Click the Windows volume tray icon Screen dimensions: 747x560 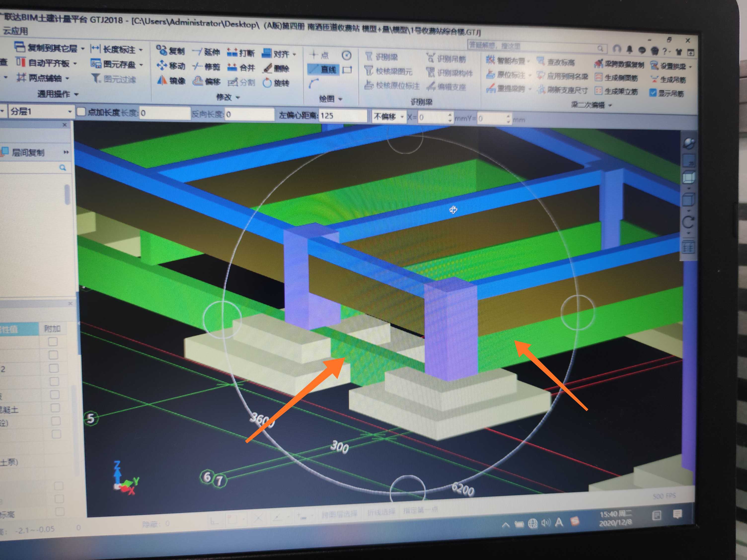[545, 523]
